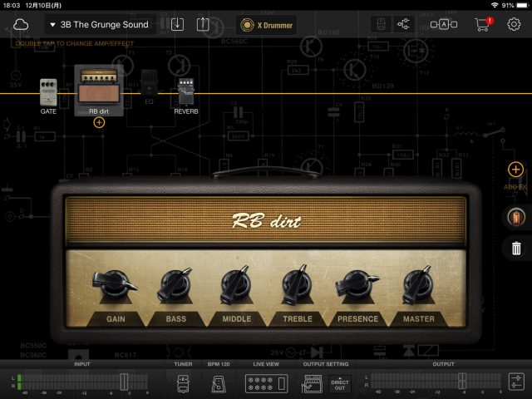Open the X Drummer button
The image size is (532, 399).
click(x=266, y=25)
